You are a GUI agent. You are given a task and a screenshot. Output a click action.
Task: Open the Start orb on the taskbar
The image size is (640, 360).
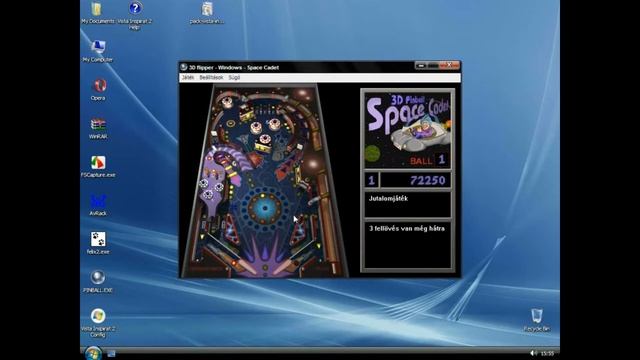pyautogui.click(x=93, y=353)
